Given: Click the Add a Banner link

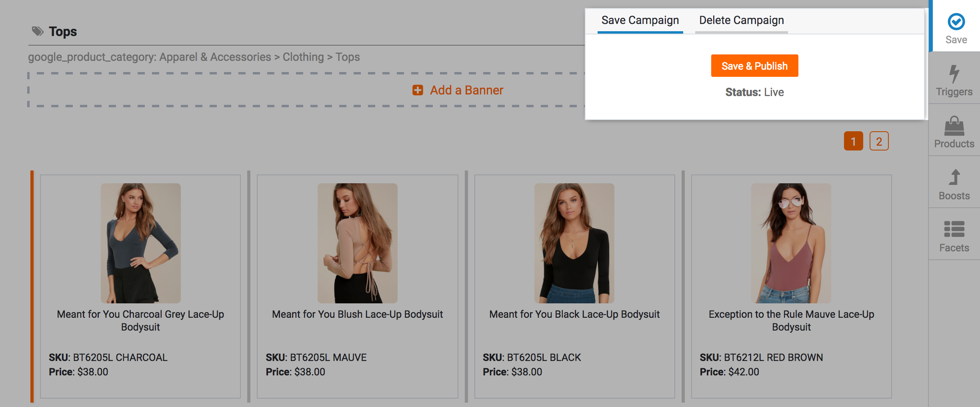Looking at the screenshot, I should pyautogui.click(x=466, y=90).
